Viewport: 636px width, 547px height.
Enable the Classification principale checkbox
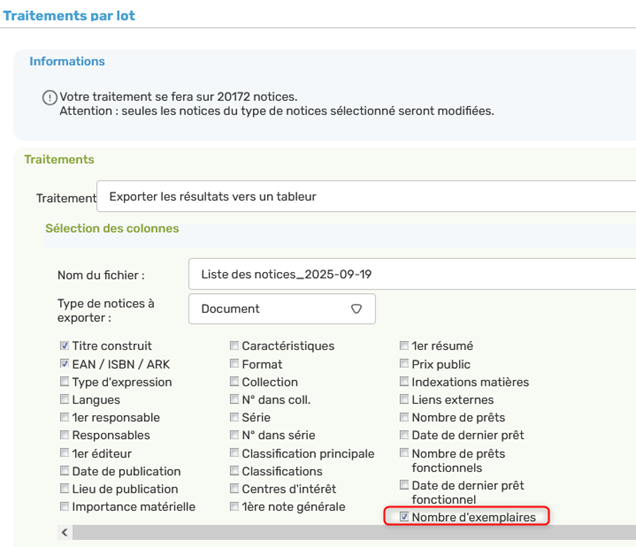tap(234, 454)
